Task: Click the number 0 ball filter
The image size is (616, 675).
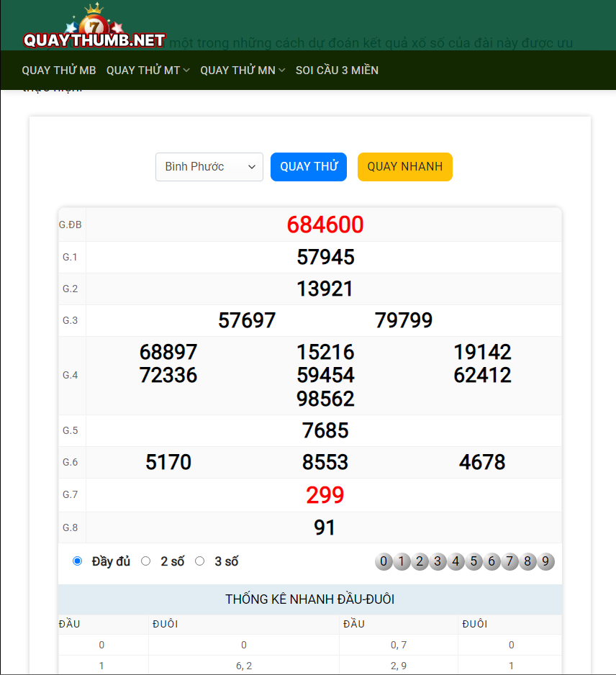Action: [384, 562]
